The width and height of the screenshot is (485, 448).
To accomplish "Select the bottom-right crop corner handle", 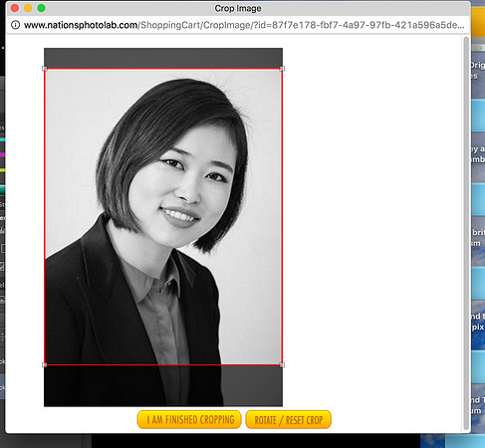I will pos(282,364).
